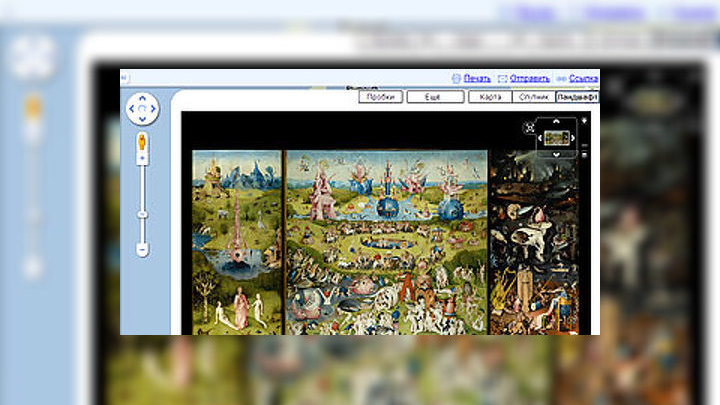Click the left Eden panel of the painting
Viewport: 720px width, 405px height.
[x=236, y=242]
